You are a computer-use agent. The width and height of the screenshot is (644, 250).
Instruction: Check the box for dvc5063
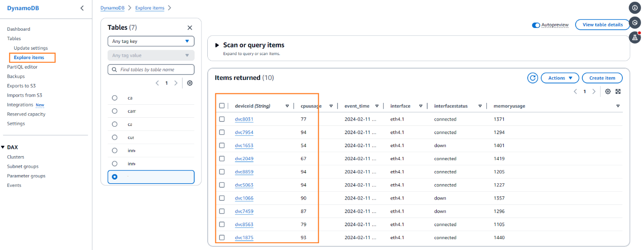click(222, 185)
